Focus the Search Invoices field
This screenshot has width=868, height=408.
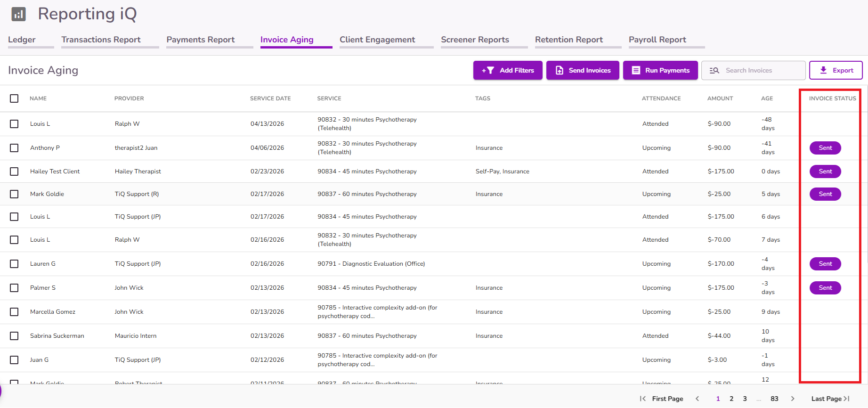(x=754, y=70)
